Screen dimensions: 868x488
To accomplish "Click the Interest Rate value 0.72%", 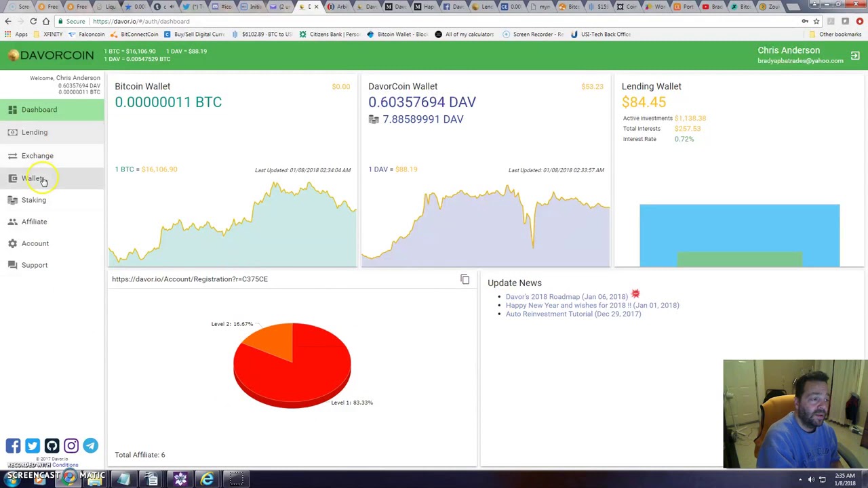I will (x=684, y=139).
